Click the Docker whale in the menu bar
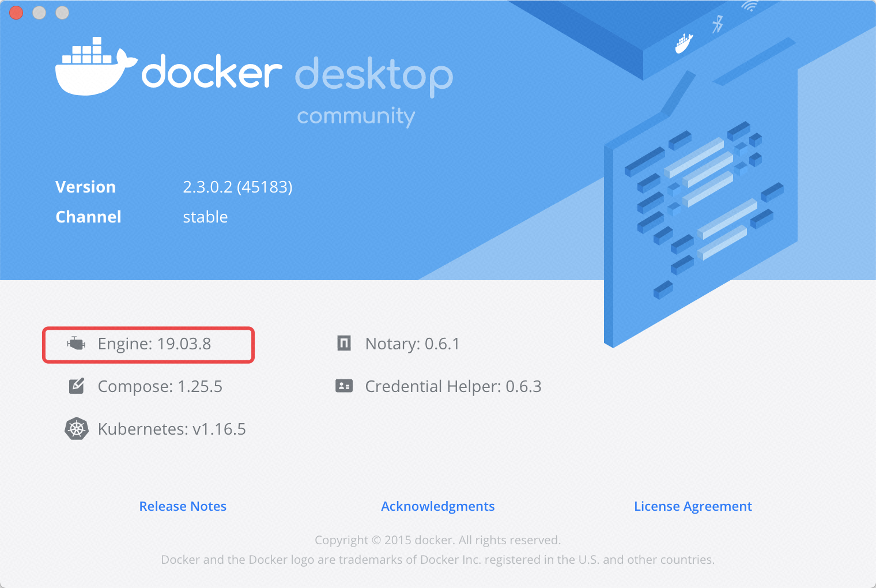This screenshot has height=588, width=876. tap(683, 42)
